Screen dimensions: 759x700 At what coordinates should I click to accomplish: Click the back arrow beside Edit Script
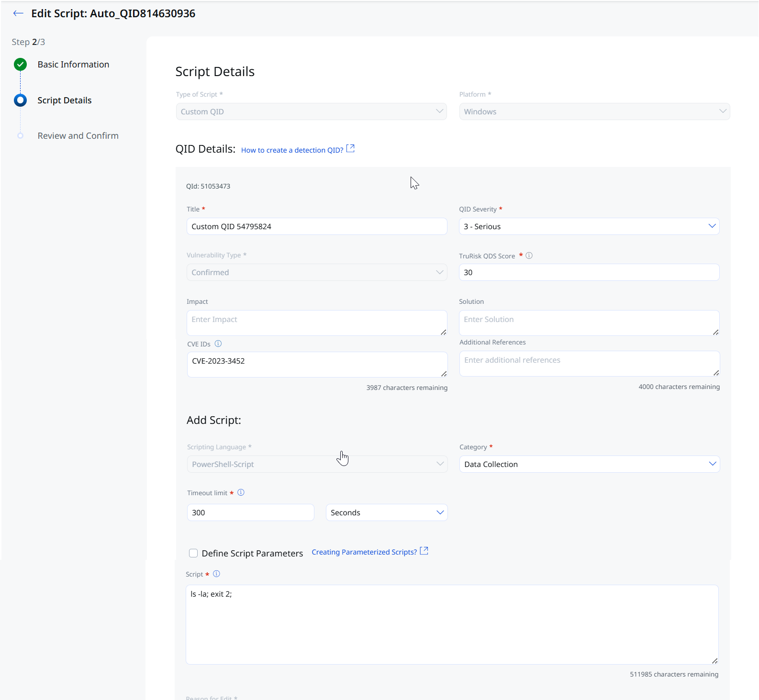click(18, 13)
